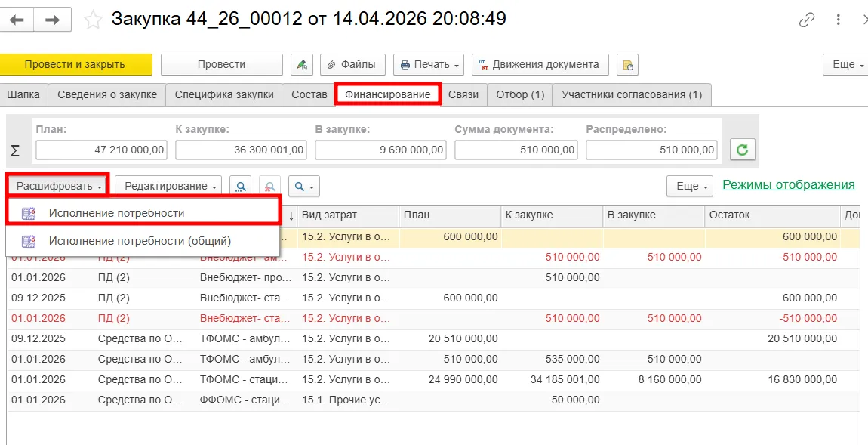The height and width of the screenshot is (445, 868).
Task: Open the top Еще dropdown
Action: point(845,65)
